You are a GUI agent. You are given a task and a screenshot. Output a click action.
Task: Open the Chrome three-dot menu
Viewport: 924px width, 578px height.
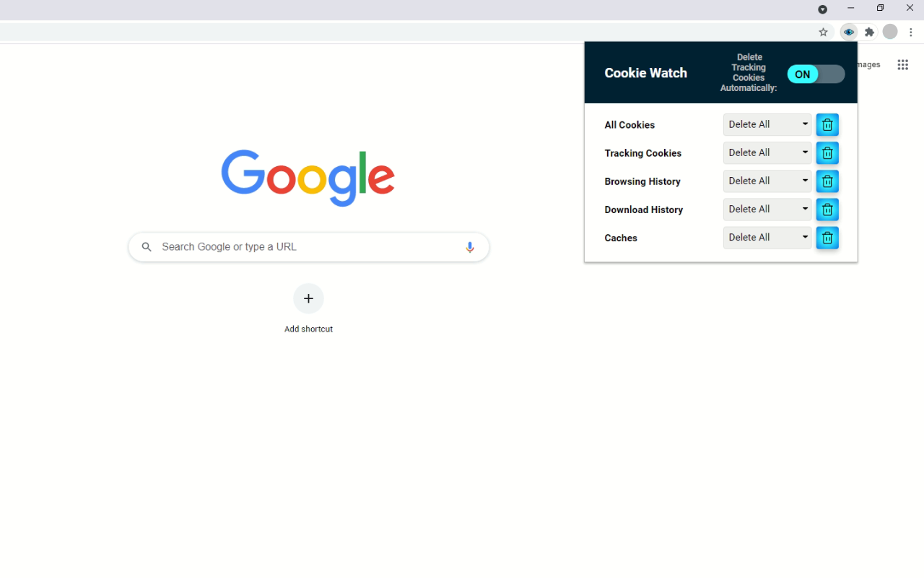point(911,32)
